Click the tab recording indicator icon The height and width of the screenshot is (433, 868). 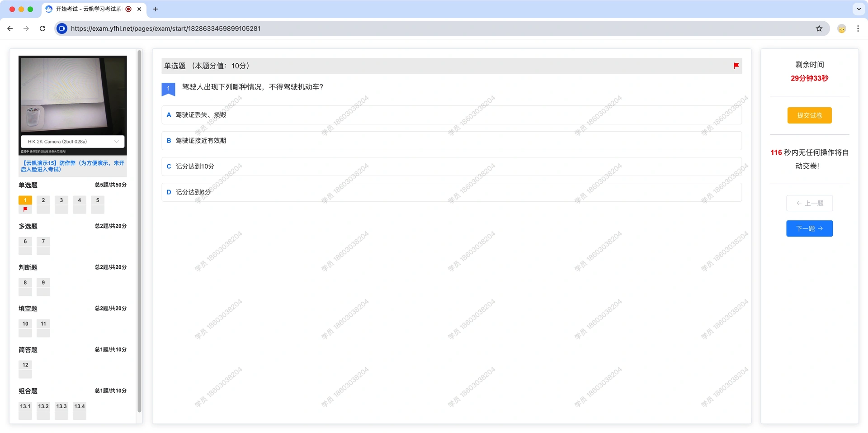pos(128,9)
